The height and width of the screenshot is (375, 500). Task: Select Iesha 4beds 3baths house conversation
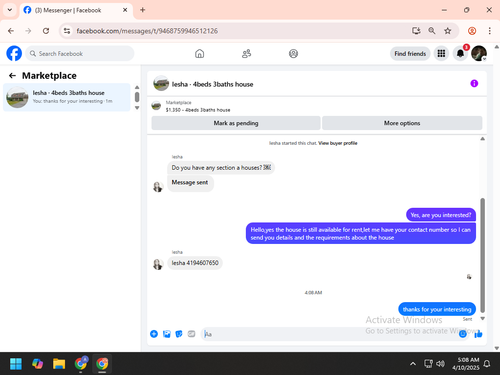[x=67, y=97]
